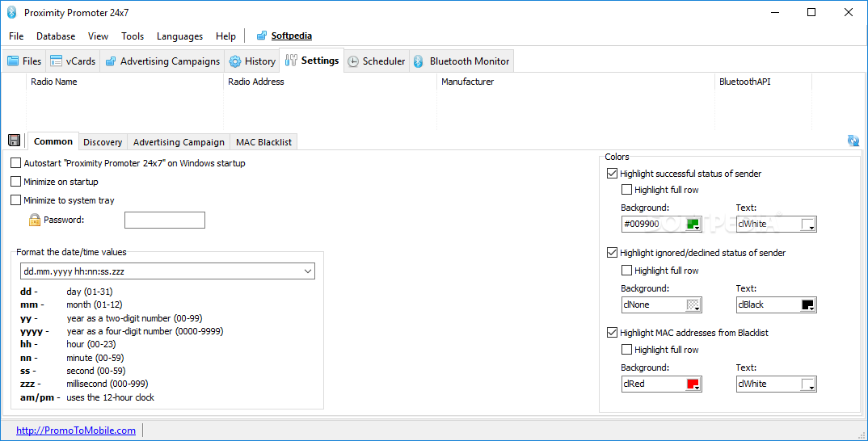Open the Help menu
Image resolution: width=868 pixels, height=441 pixels.
225,36
